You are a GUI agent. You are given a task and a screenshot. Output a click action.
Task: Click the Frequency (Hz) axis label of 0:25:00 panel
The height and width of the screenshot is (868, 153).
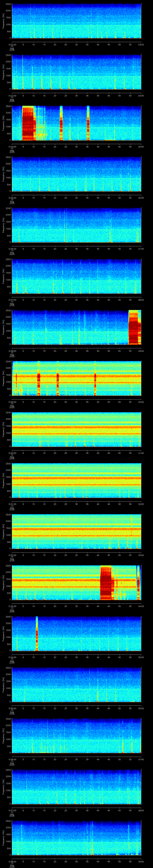click(x=3, y=174)
